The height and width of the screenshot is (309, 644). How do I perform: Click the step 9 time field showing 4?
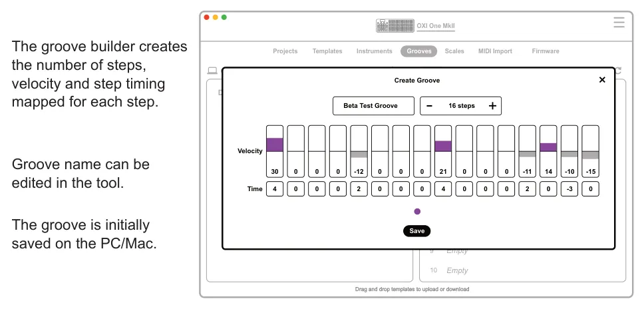pyautogui.click(x=443, y=188)
